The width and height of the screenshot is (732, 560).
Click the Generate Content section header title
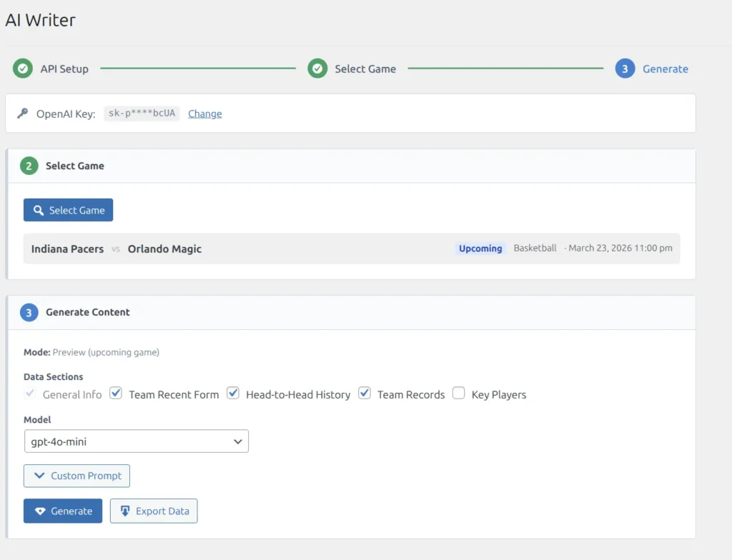[88, 312]
